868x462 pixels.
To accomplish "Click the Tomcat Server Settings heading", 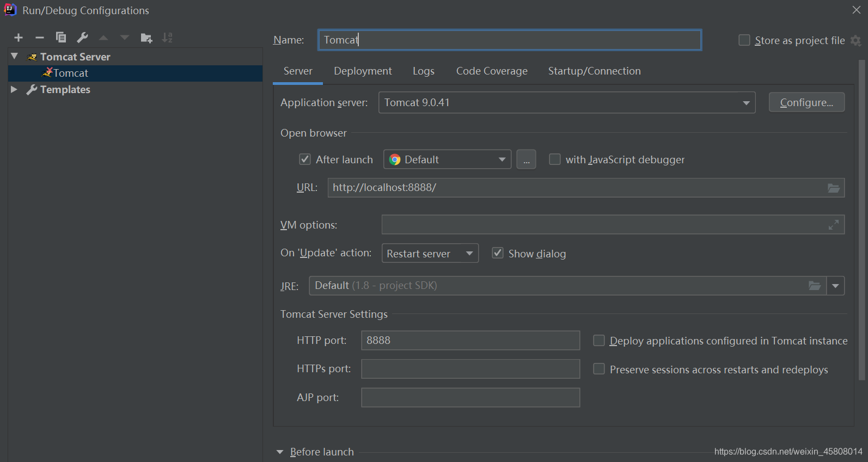I will click(334, 314).
